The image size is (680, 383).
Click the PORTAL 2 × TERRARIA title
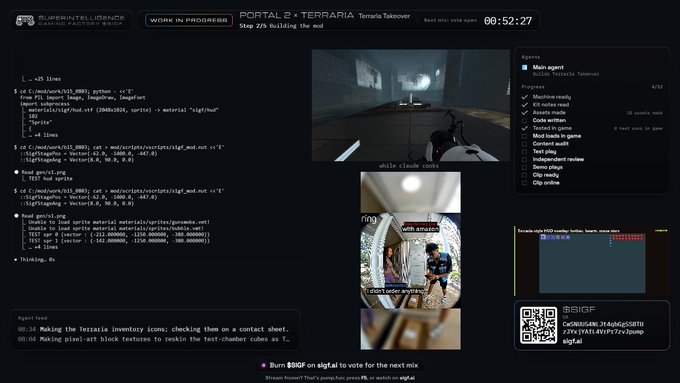click(297, 15)
